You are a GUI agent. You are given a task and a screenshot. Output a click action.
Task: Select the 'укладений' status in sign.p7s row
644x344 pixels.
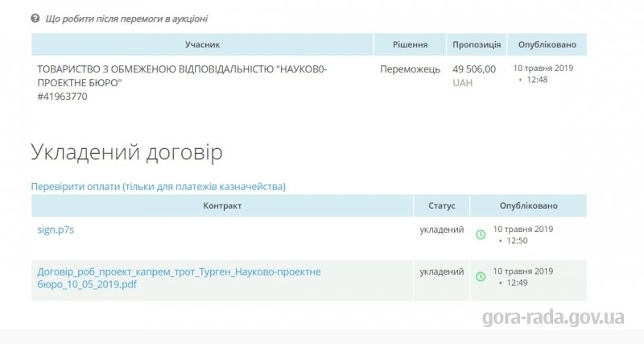[x=441, y=230]
